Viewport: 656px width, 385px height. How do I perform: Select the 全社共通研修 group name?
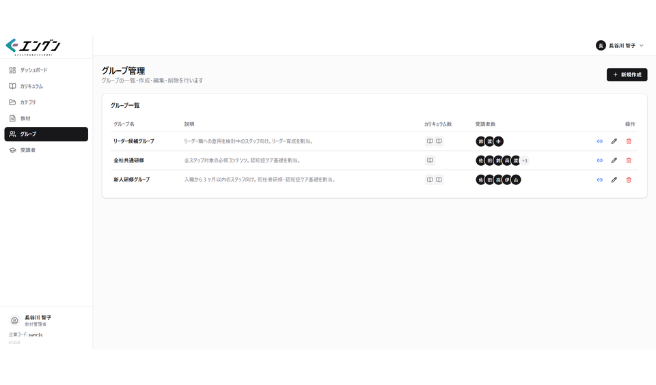click(129, 160)
